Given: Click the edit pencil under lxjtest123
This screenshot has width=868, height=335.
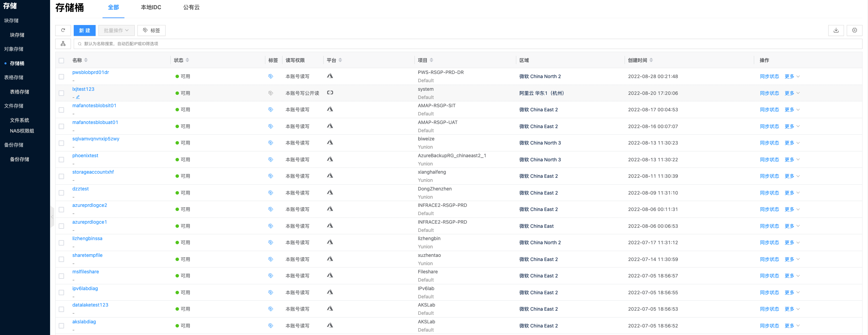Looking at the screenshot, I should (x=78, y=97).
